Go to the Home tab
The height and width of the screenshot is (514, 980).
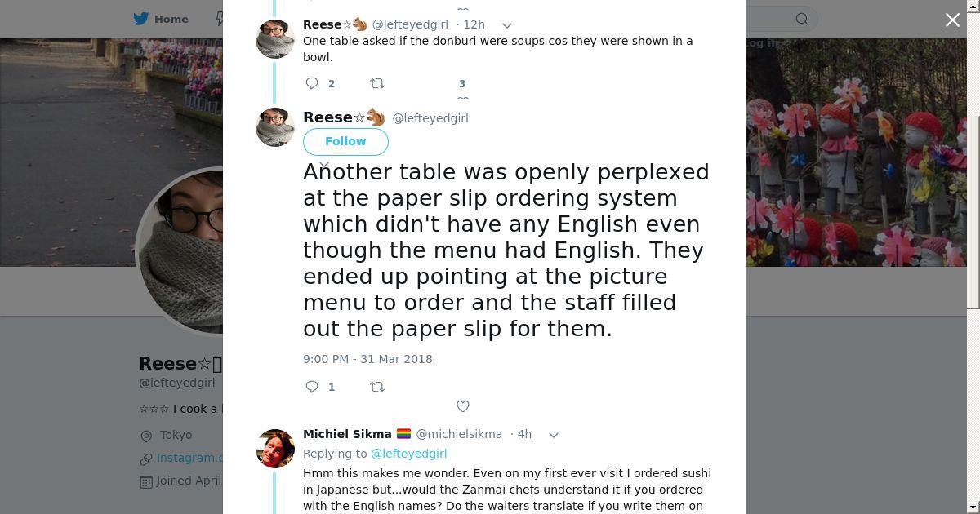(171, 19)
